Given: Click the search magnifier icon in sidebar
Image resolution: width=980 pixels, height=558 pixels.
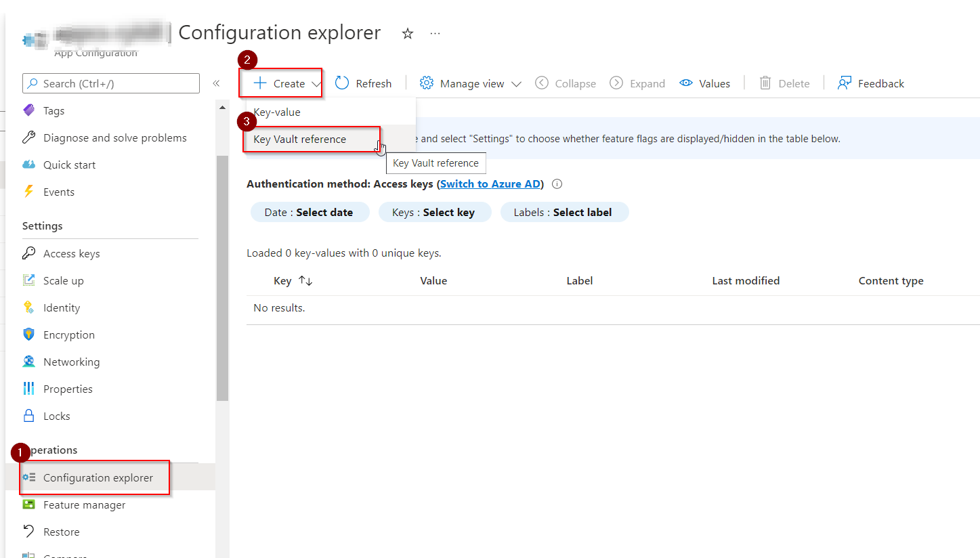Looking at the screenshot, I should click(33, 83).
